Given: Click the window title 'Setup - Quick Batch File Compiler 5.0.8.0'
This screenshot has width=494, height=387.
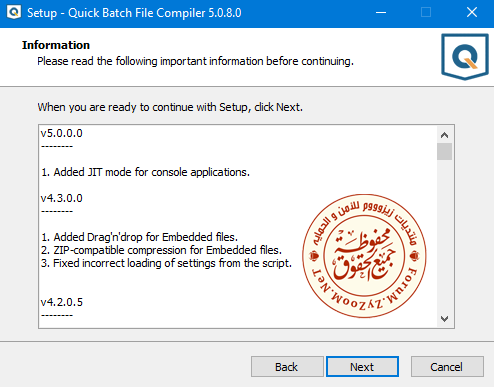Looking at the screenshot, I should pyautogui.click(x=134, y=13).
